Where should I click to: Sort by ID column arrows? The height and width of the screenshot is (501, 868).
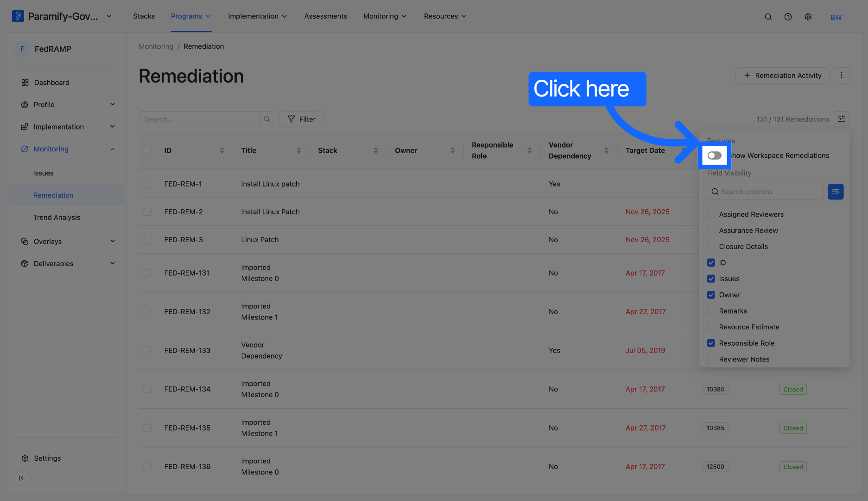[222, 150]
